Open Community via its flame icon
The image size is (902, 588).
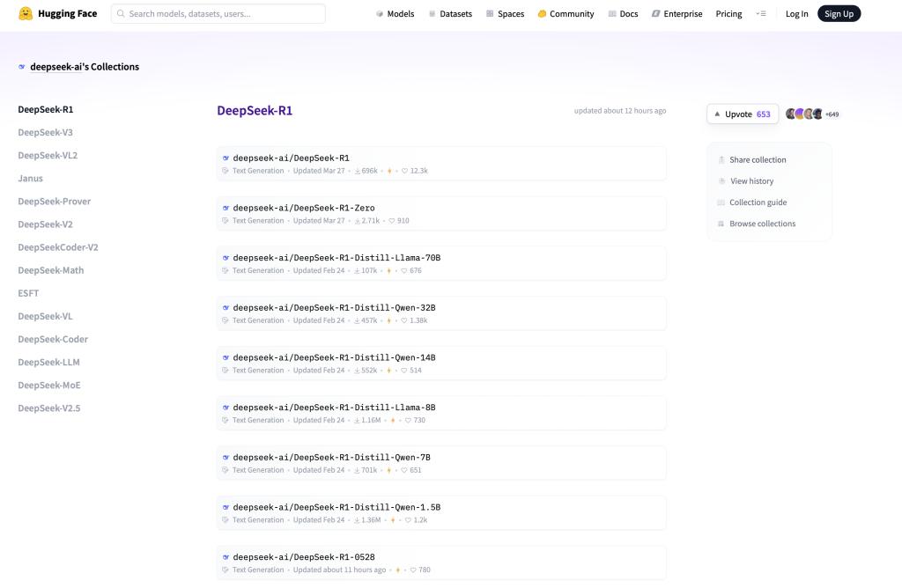(542, 13)
